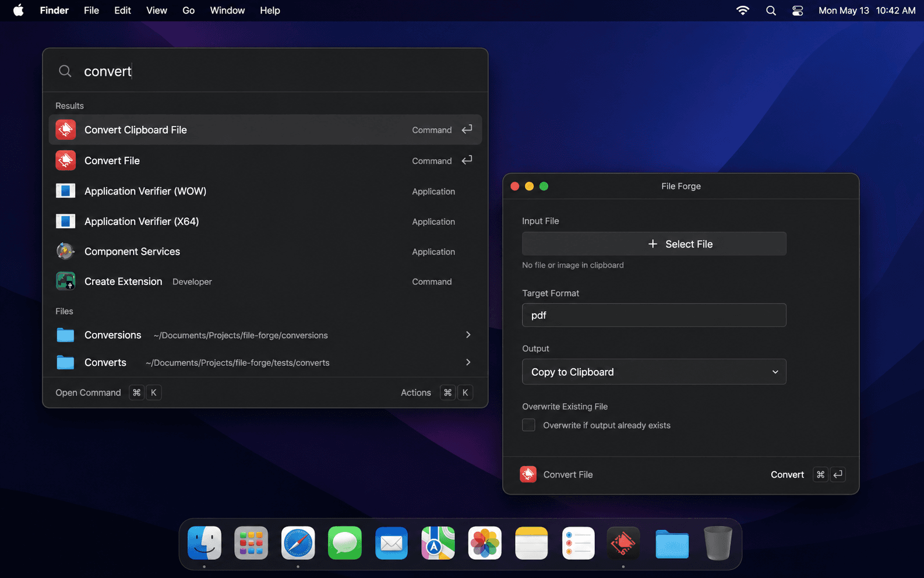Click the Converts folder icon

(65, 362)
